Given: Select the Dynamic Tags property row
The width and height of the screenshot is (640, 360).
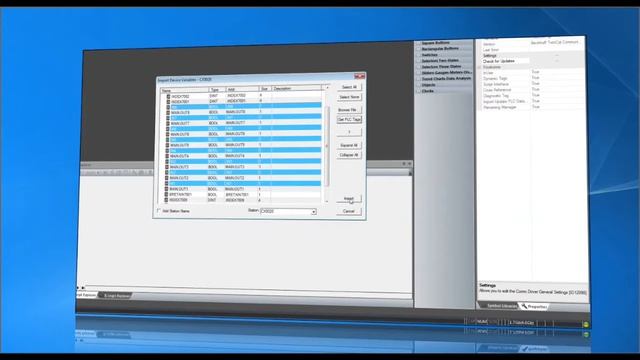Looking at the screenshot, I should (x=533, y=78).
